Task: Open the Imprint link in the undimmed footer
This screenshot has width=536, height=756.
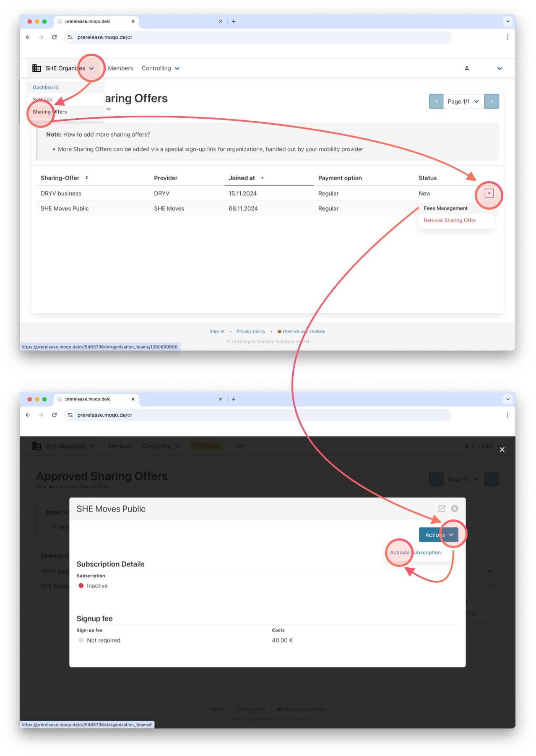Action: [x=217, y=331]
